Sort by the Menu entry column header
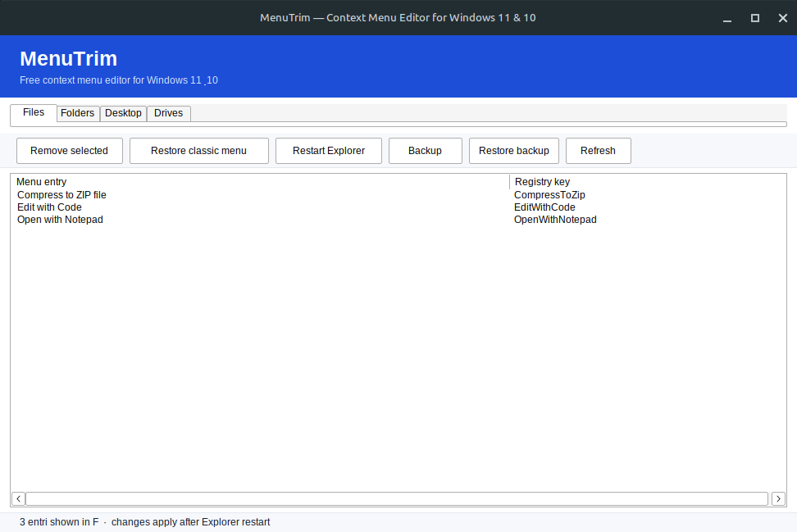This screenshot has width=797, height=532. pos(260,182)
